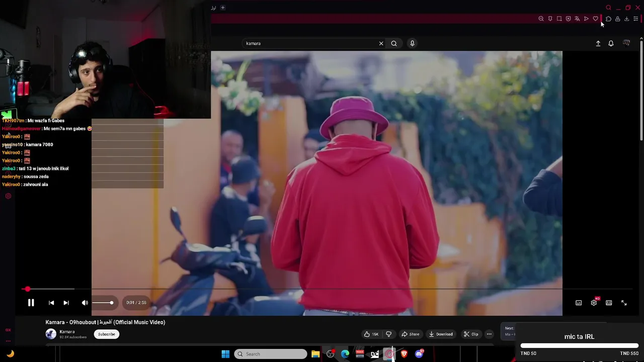This screenshot has height=362, width=644.
Task: Open browser extensions puzzle icon
Action: click(608, 19)
